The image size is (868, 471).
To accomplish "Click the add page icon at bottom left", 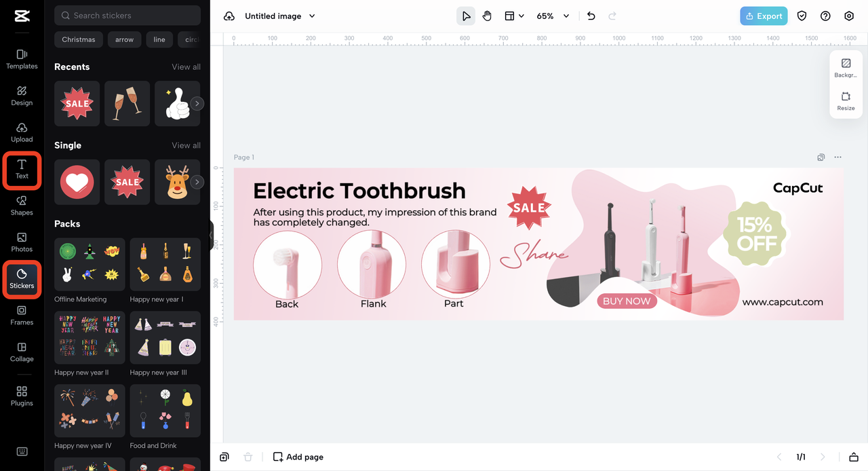I will click(x=224, y=457).
